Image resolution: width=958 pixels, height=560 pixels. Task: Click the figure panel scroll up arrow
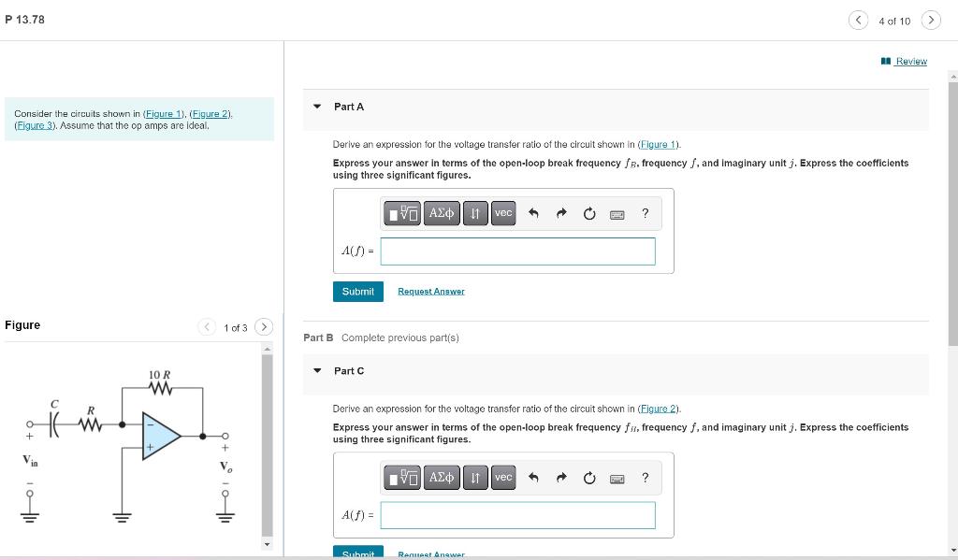pyautogui.click(x=267, y=349)
